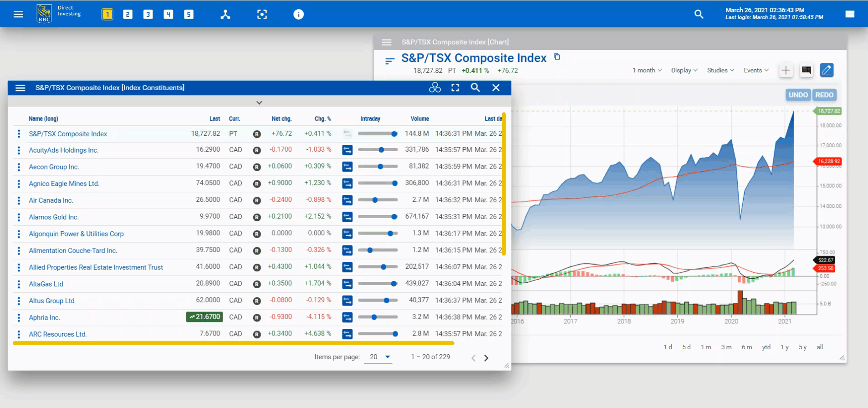Click the trade icon for AltaGas Ltd row
This screenshot has width=868, height=408.
pos(347,284)
